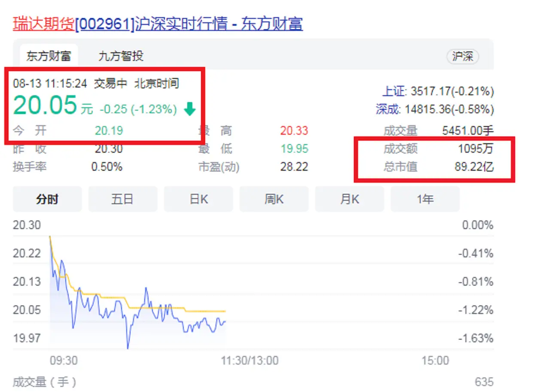Click the 成交量 value 5451.00手
Image resolution: width=559 pixels, height=392 pixels.
(468, 130)
